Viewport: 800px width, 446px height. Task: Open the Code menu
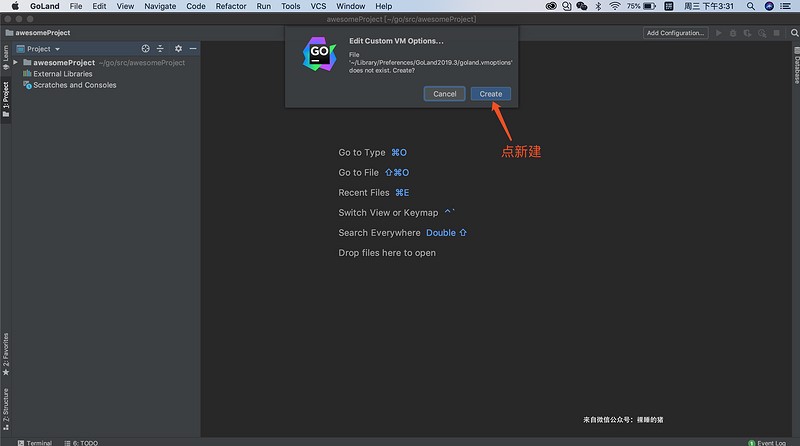coord(196,6)
